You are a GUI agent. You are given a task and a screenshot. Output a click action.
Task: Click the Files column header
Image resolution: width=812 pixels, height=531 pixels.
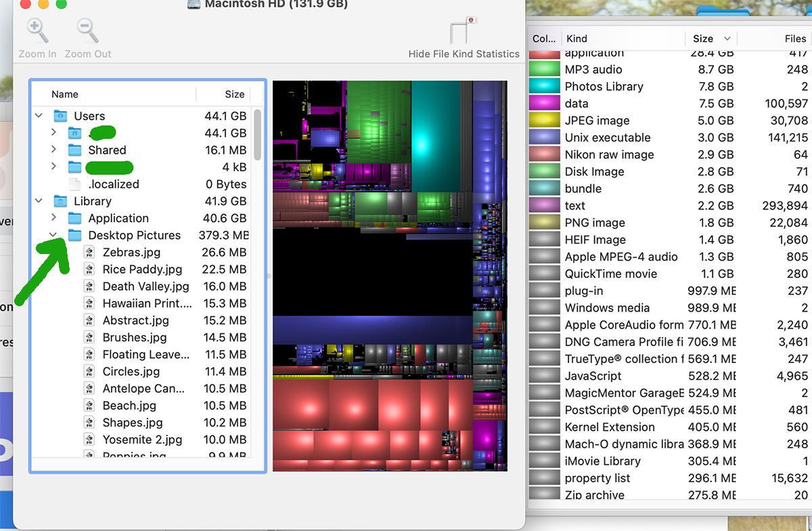(774, 39)
